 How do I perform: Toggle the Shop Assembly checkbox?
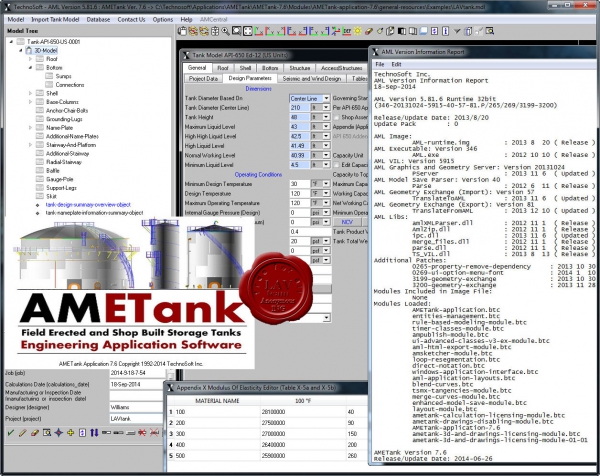click(x=336, y=117)
